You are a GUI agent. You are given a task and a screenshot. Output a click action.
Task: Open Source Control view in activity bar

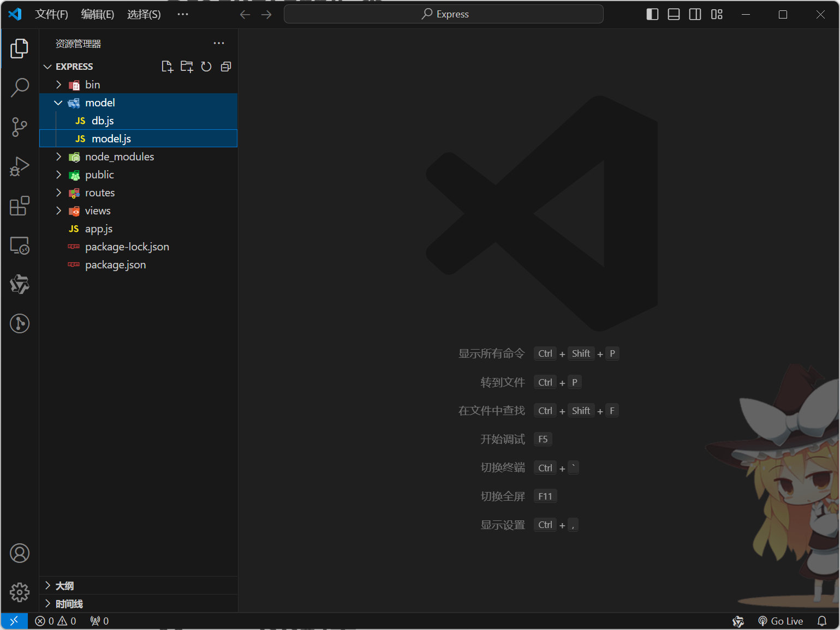(x=20, y=127)
